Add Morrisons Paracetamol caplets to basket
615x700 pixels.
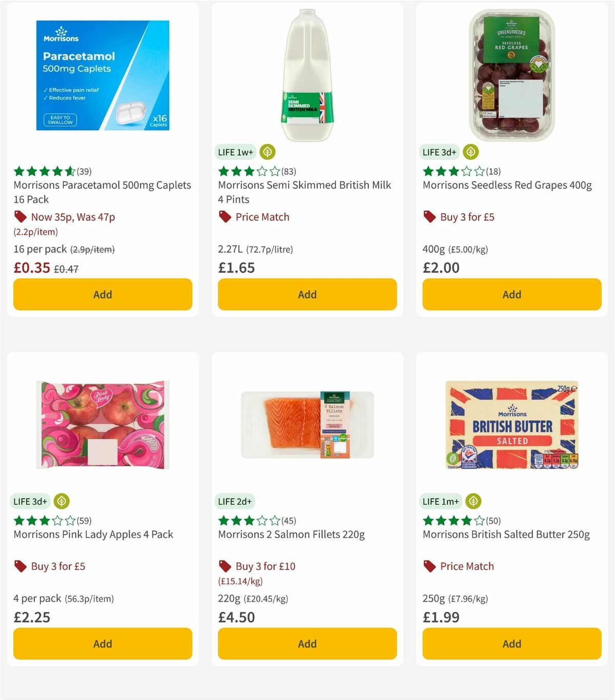(102, 295)
